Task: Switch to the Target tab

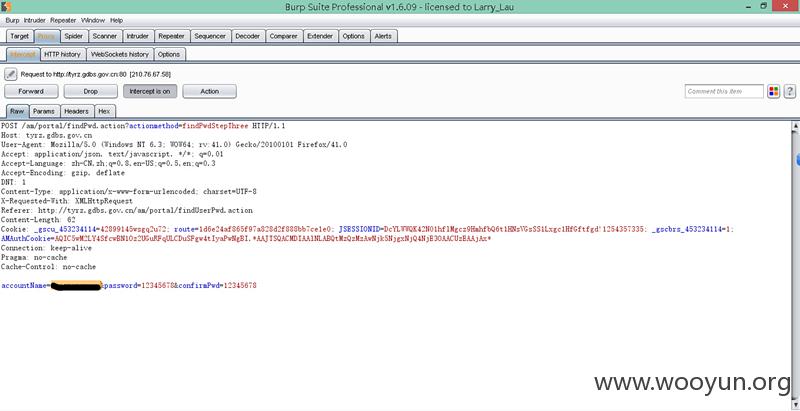Action: pyautogui.click(x=20, y=36)
